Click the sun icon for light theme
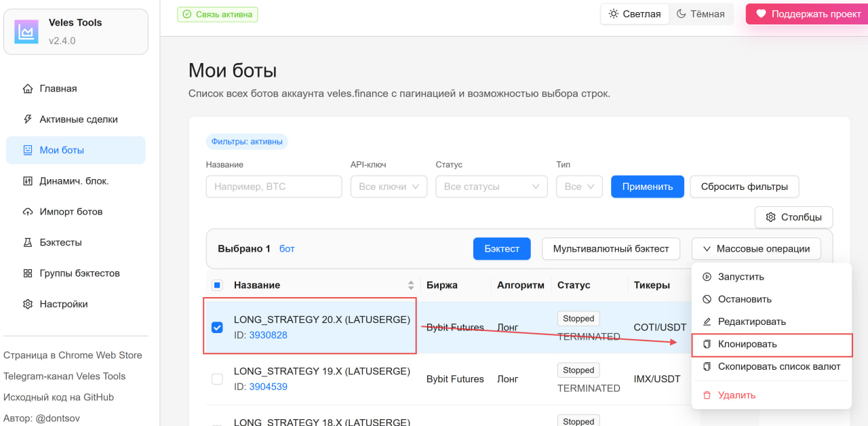 [x=614, y=14]
